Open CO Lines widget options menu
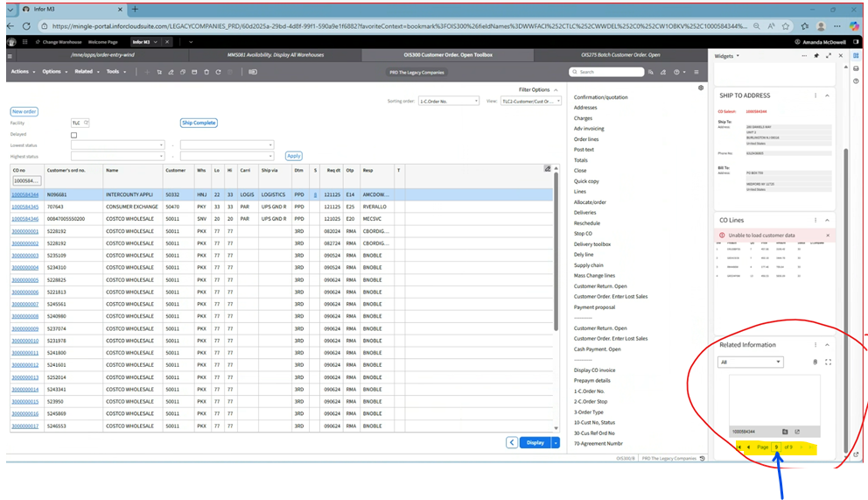 pos(815,221)
